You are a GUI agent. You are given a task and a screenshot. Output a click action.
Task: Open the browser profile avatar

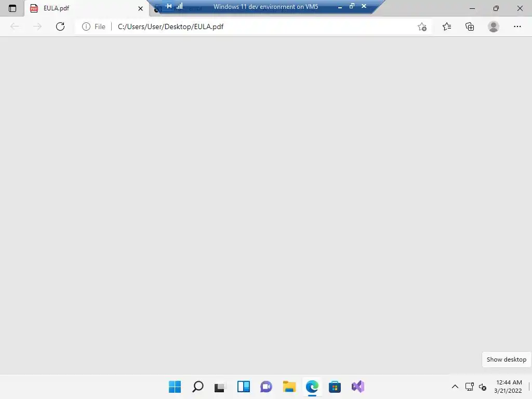[494, 26]
